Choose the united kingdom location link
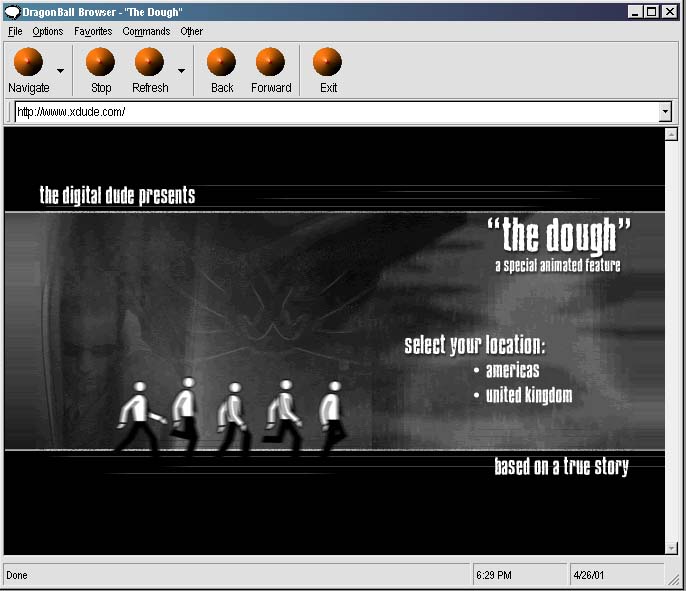The width and height of the screenshot is (686, 591). [x=528, y=395]
